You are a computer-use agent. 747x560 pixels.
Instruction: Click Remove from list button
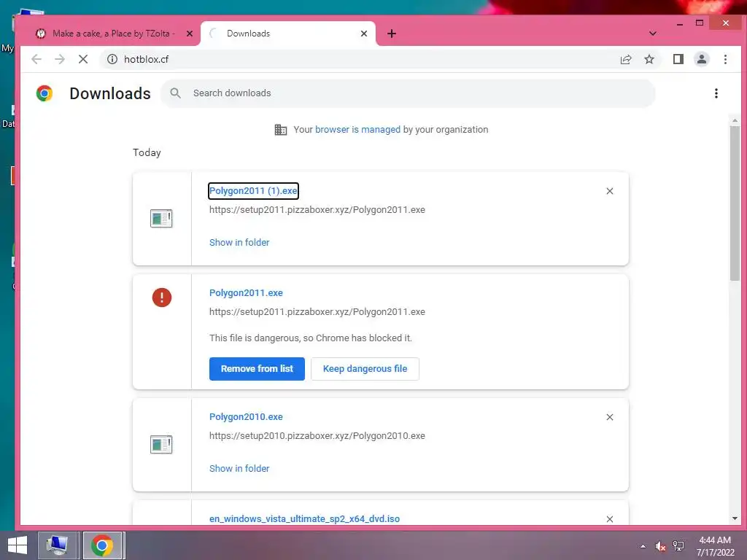[257, 368]
